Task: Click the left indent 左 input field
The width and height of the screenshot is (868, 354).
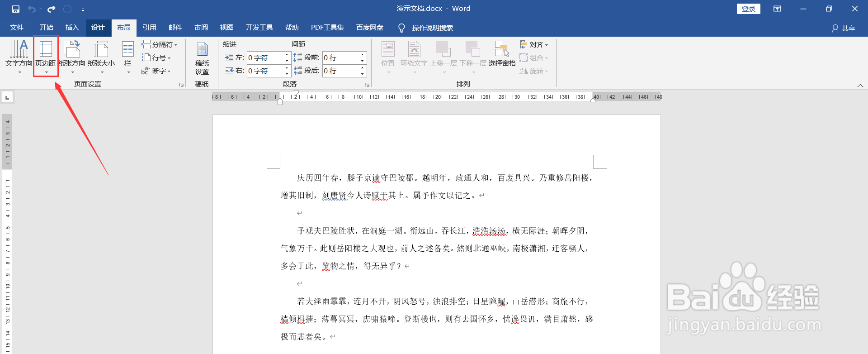Action: coord(265,57)
